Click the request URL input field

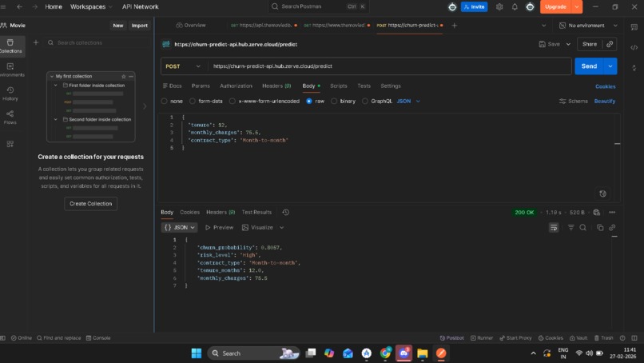(389, 66)
